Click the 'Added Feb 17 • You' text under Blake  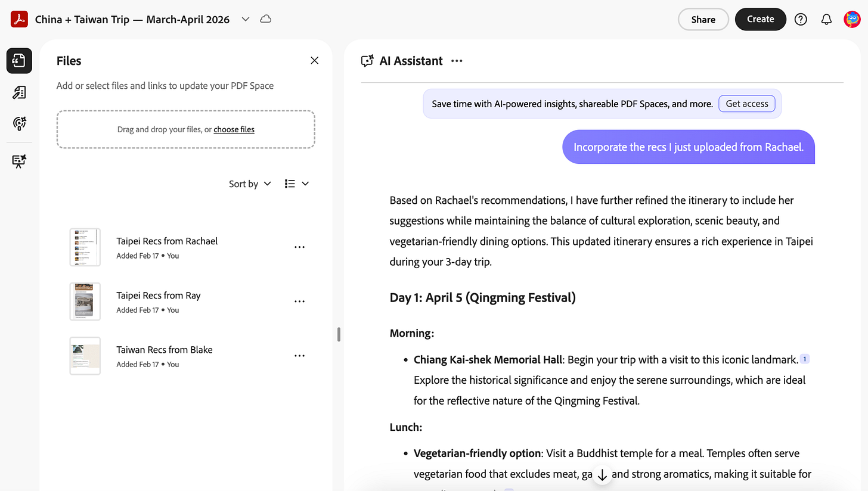tap(148, 364)
